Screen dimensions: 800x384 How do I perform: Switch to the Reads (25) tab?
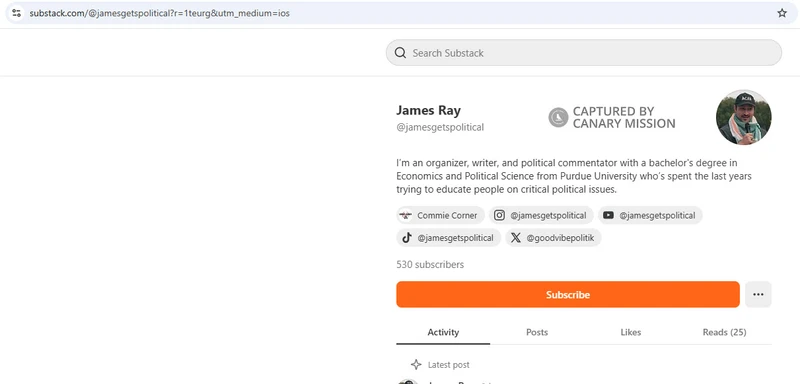[724, 332]
